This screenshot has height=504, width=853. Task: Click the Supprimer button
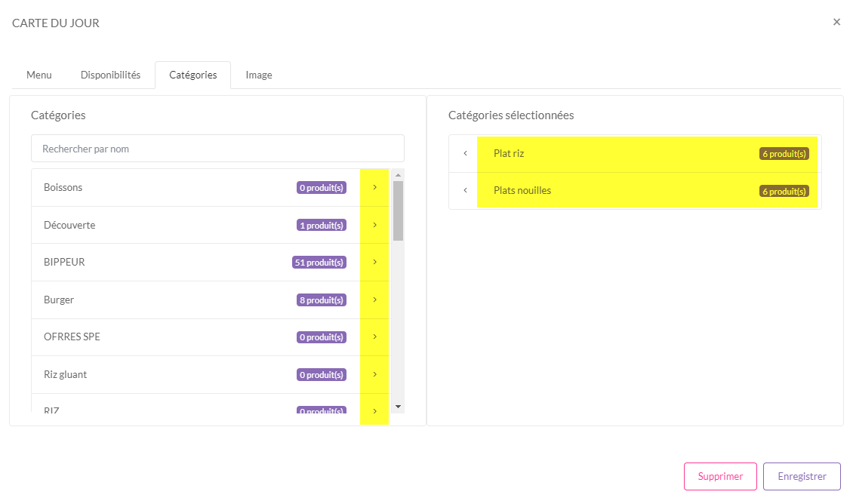coord(720,477)
